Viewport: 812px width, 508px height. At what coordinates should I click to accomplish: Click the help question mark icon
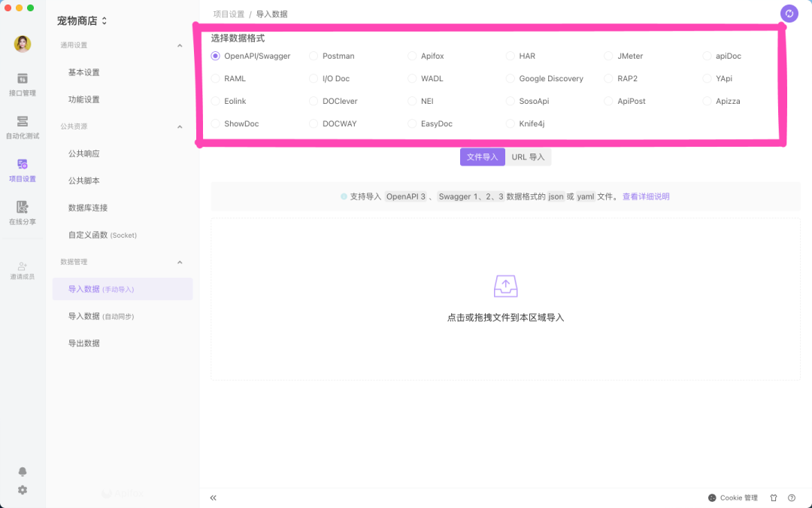(792, 497)
